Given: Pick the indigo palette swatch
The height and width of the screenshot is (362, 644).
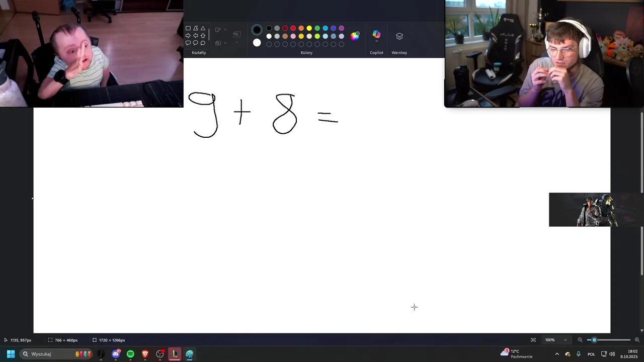Looking at the screenshot, I should pyautogui.click(x=334, y=28).
